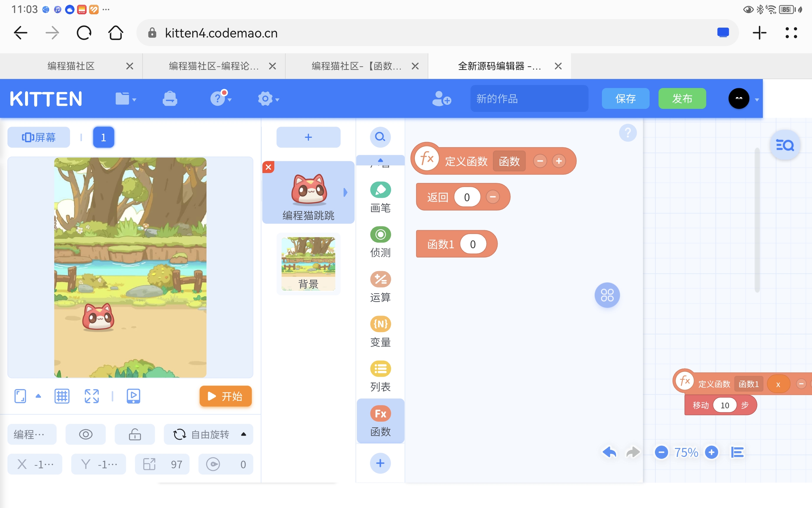Open the stage device orientation icon

(x=20, y=396)
